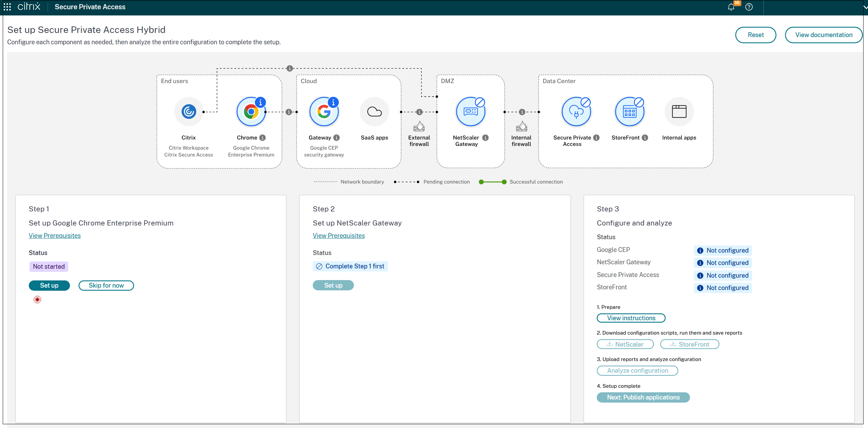Click the help question mark icon
The height and width of the screenshot is (428, 868).
click(x=749, y=7)
